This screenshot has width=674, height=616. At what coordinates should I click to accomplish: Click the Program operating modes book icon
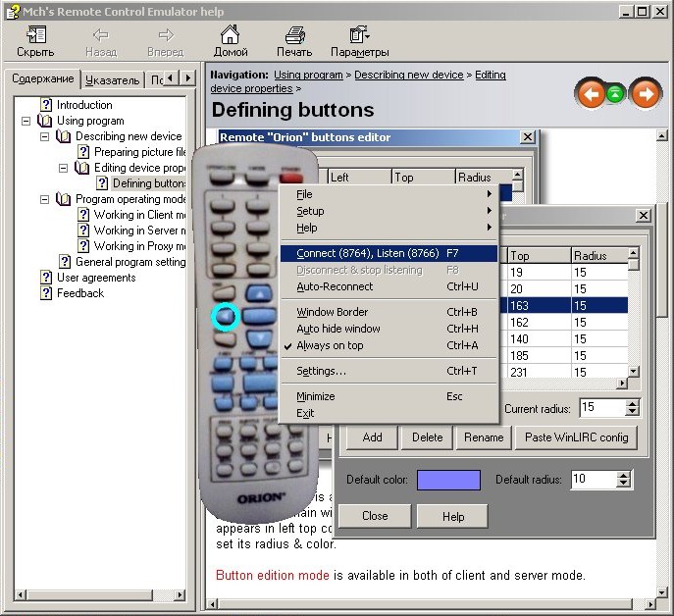(63, 199)
